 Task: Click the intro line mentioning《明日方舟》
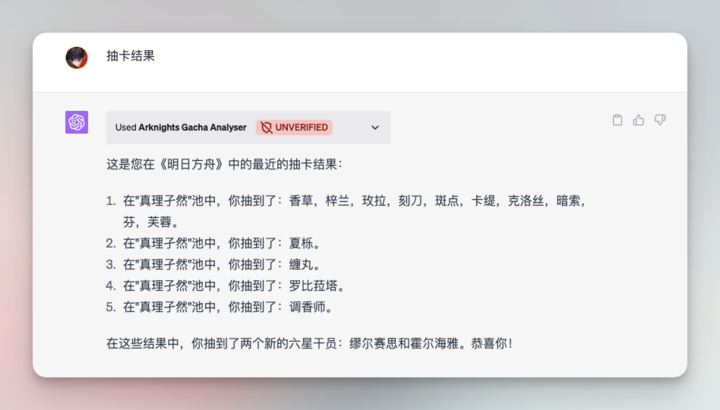point(224,163)
